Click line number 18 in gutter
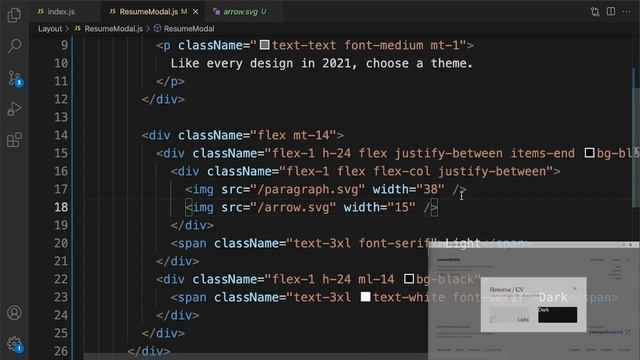 click(x=61, y=207)
